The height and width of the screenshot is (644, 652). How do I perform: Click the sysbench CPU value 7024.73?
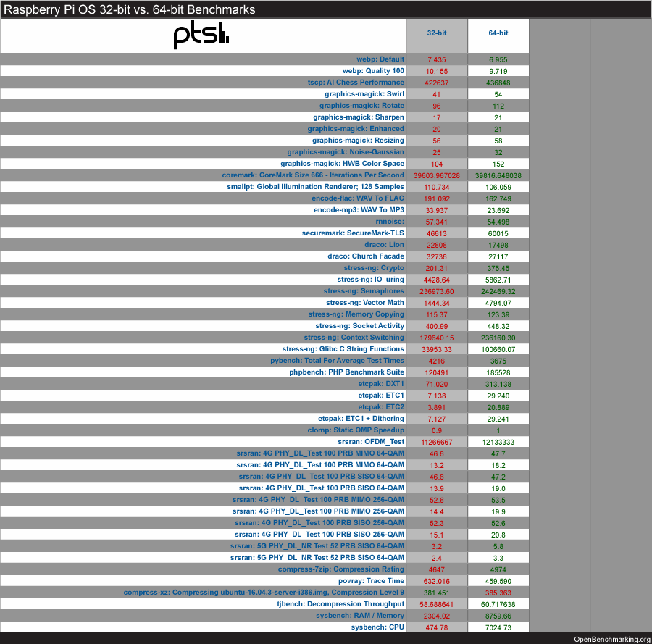[x=498, y=628]
